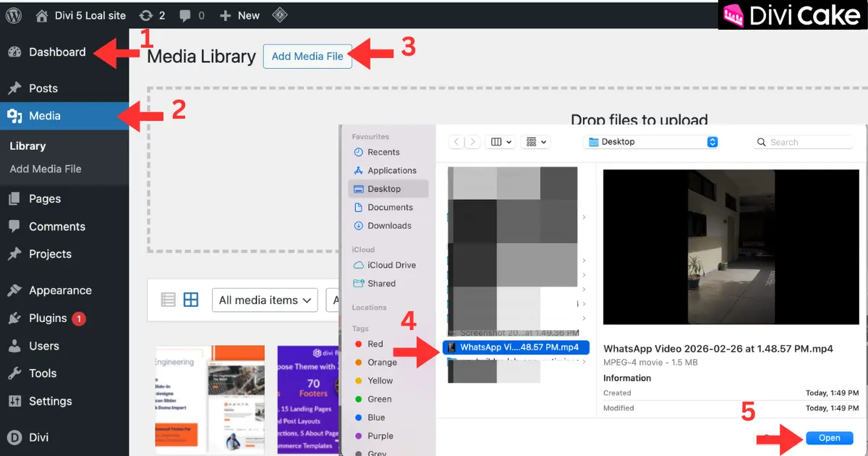Screen dimensions: 868x456
Task: Click the Add Media File button
Action: coord(307,56)
